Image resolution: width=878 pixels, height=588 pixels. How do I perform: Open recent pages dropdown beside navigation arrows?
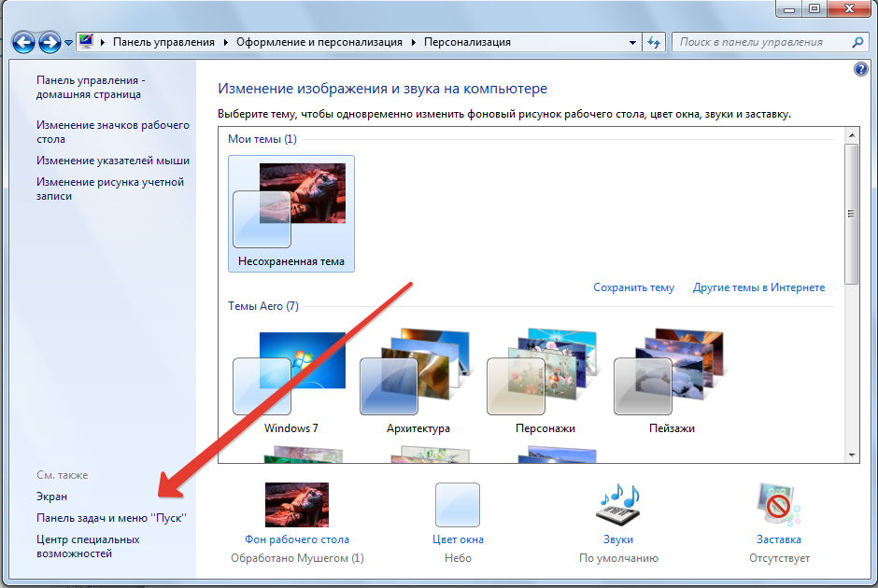[x=68, y=43]
